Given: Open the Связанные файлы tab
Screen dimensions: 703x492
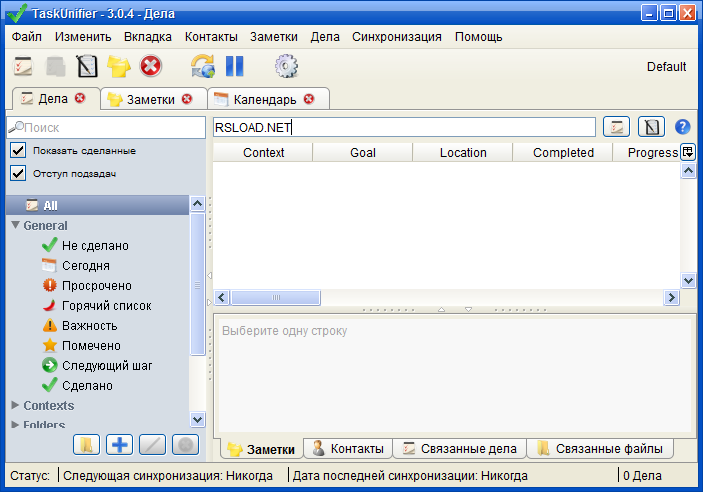Looking at the screenshot, I should point(600,448).
